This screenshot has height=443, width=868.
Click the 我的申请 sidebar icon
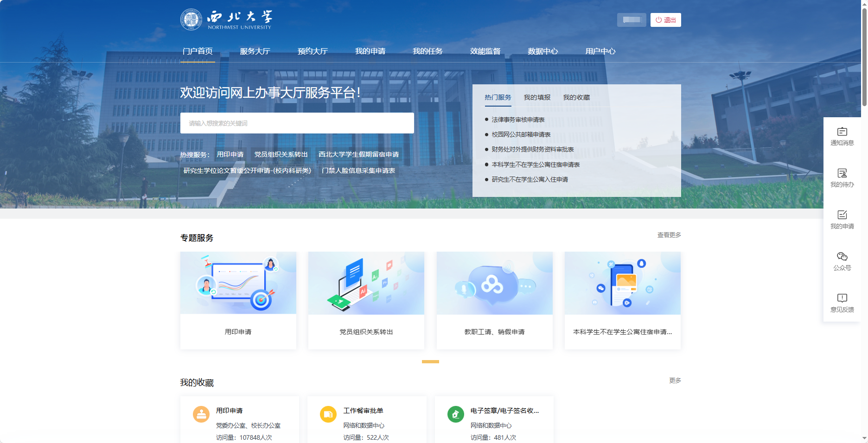(x=842, y=215)
